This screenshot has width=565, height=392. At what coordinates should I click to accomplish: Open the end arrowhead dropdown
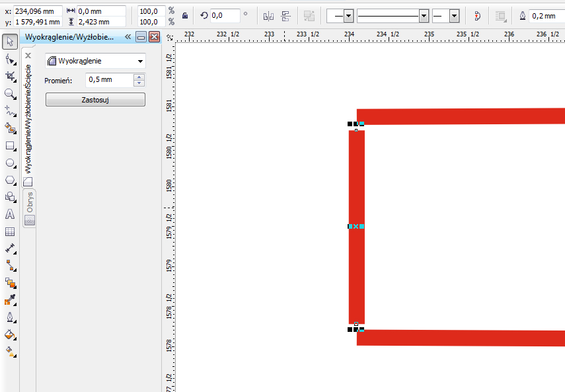tap(454, 15)
